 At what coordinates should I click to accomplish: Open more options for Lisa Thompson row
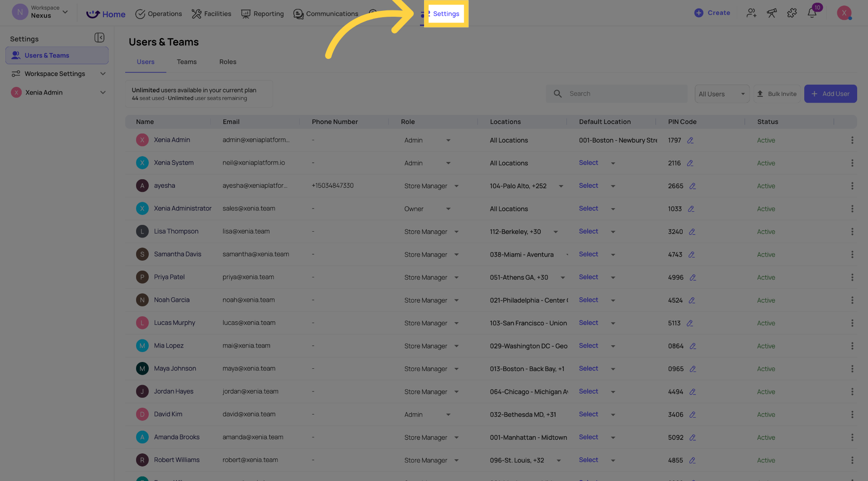pyautogui.click(x=852, y=232)
